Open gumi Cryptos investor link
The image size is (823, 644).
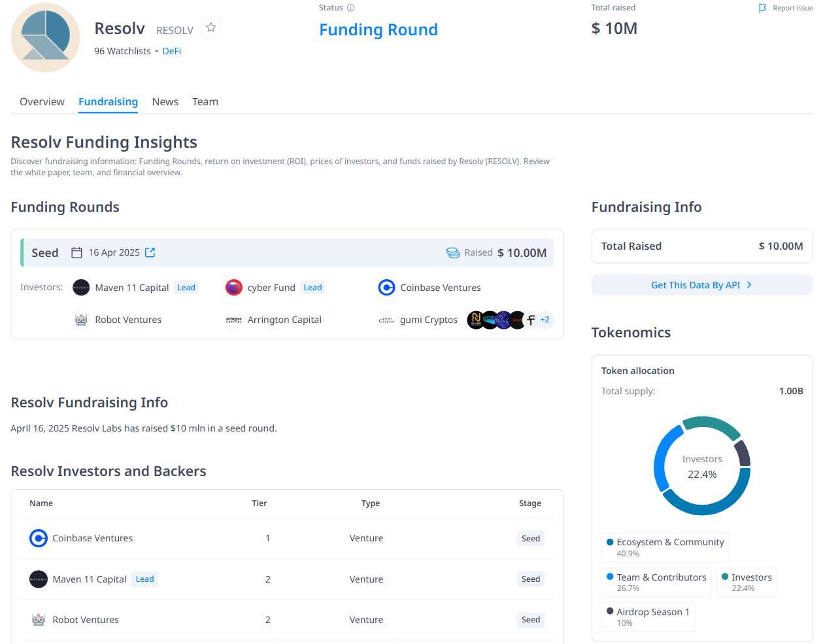tap(429, 320)
